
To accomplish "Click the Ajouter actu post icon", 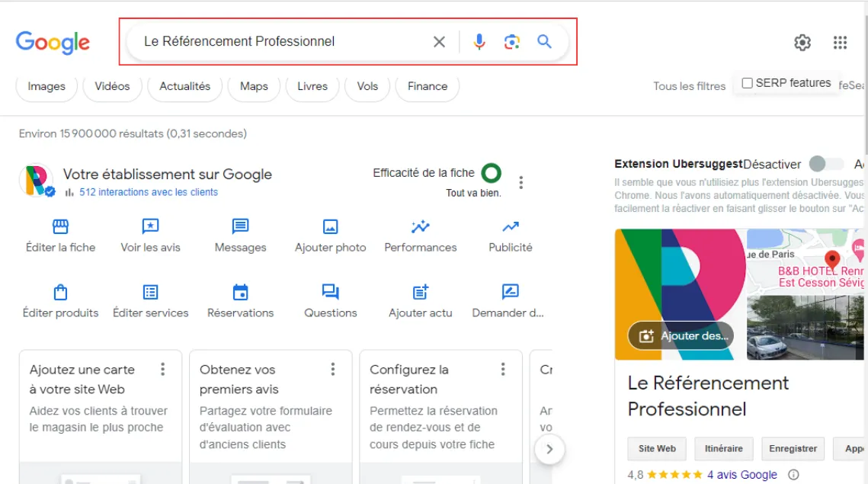I will click(420, 292).
